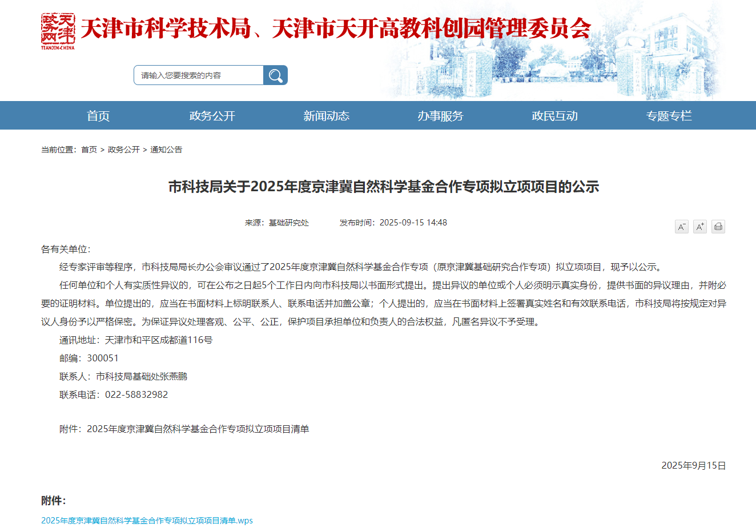Open the 首页 navigation tab
The height and width of the screenshot is (532, 756).
click(98, 116)
